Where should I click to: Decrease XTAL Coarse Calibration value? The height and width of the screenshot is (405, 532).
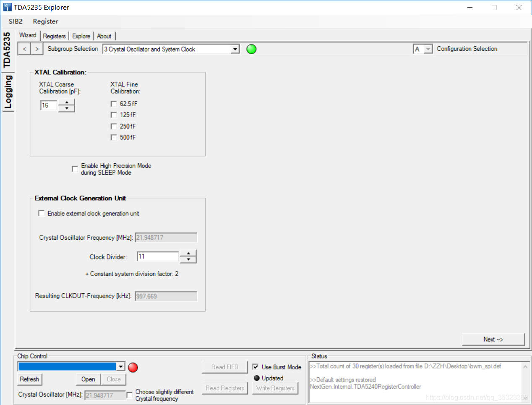tap(66, 108)
